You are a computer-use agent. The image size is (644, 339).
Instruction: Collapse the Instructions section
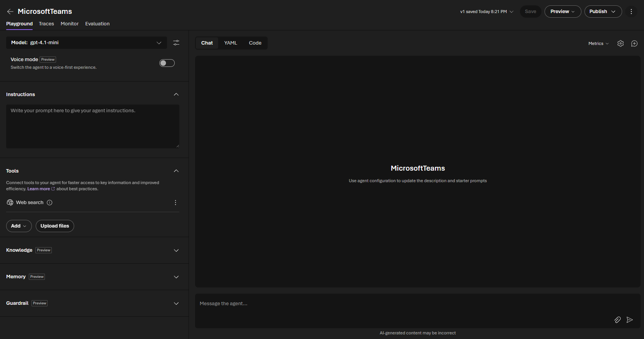(176, 95)
